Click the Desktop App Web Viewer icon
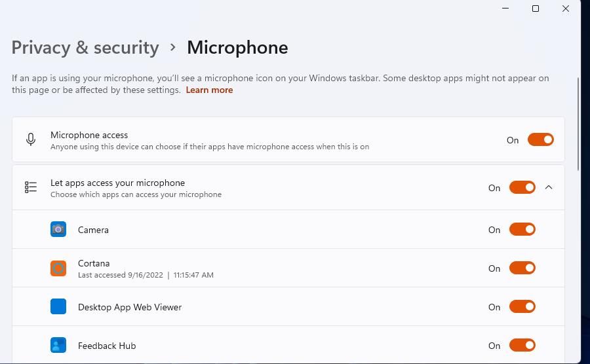Image resolution: width=590 pixels, height=364 pixels. coord(58,306)
